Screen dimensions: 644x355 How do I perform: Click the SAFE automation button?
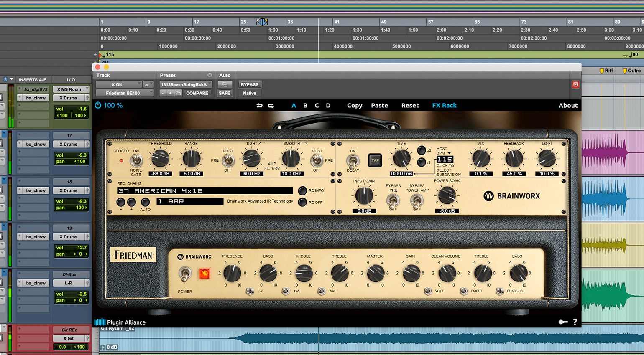coord(225,93)
